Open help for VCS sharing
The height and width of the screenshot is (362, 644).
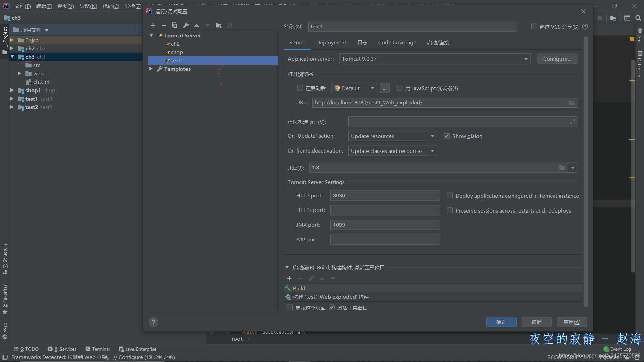pyautogui.click(x=585, y=27)
